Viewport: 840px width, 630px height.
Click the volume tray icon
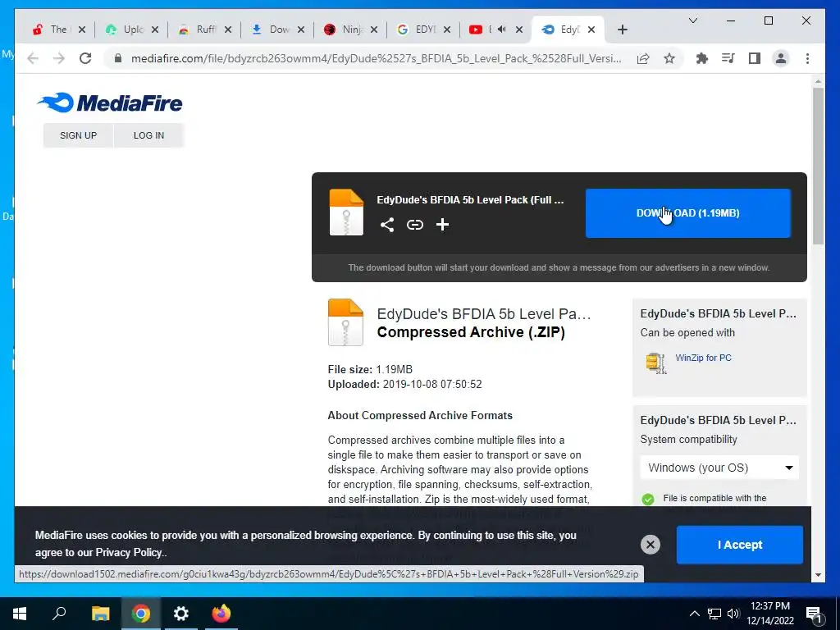pyautogui.click(x=733, y=614)
